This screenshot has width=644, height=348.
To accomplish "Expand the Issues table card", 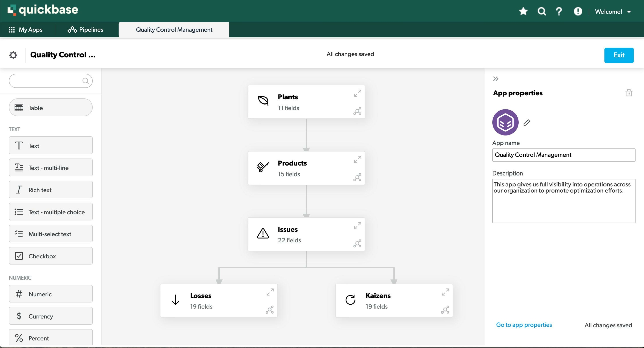I will click(x=357, y=226).
